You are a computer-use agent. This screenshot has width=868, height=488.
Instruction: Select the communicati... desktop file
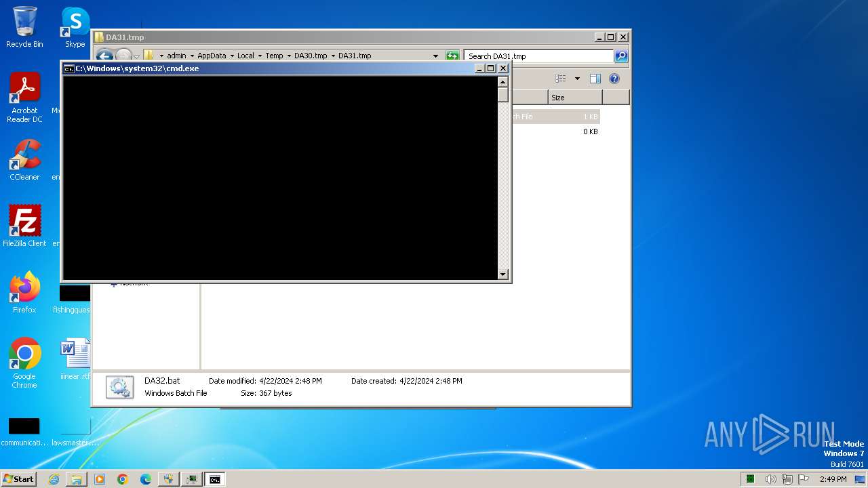(x=24, y=432)
